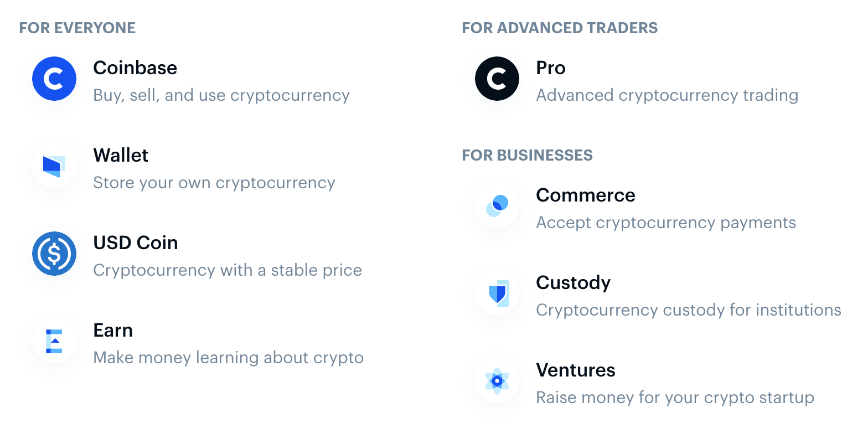Viewport: 868px width, 423px height.
Task: Click the Commerce product name
Action: [x=585, y=195]
